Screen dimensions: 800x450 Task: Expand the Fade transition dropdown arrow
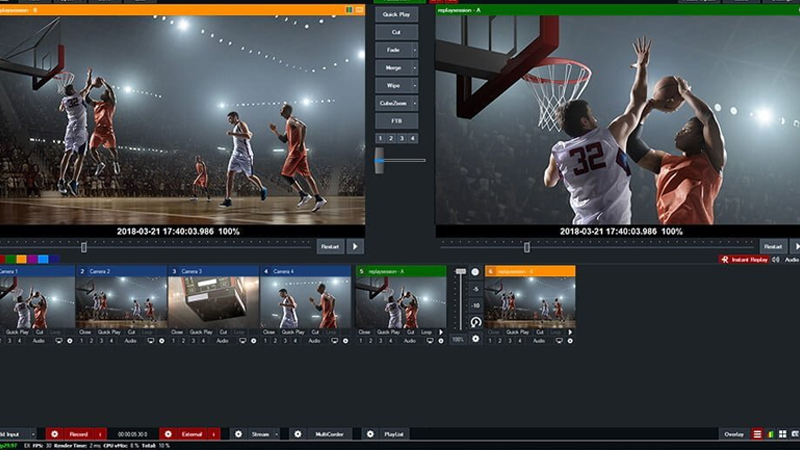[x=413, y=49]
